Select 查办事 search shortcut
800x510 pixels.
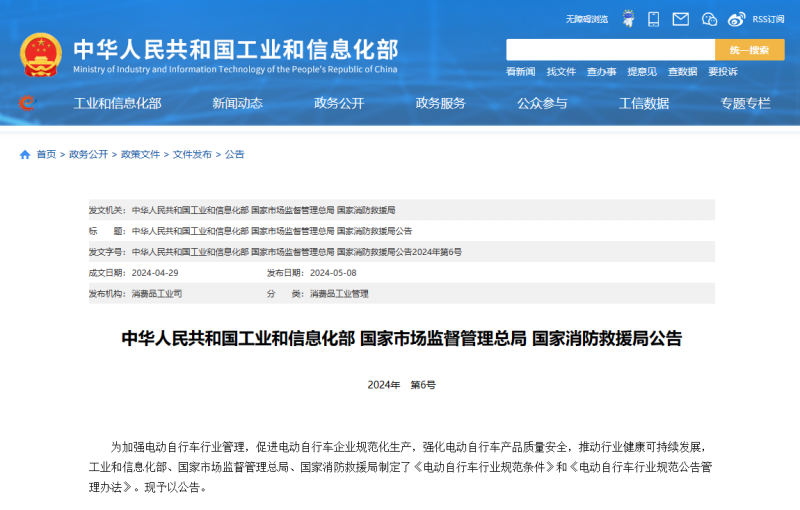coord(601,72)
